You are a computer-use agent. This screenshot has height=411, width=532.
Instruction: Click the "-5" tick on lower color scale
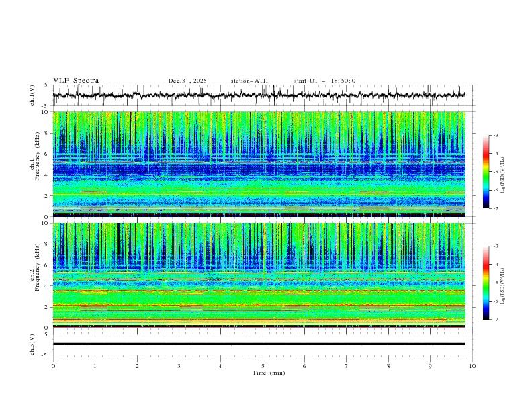pyautogui.click(x=495, y=283)
